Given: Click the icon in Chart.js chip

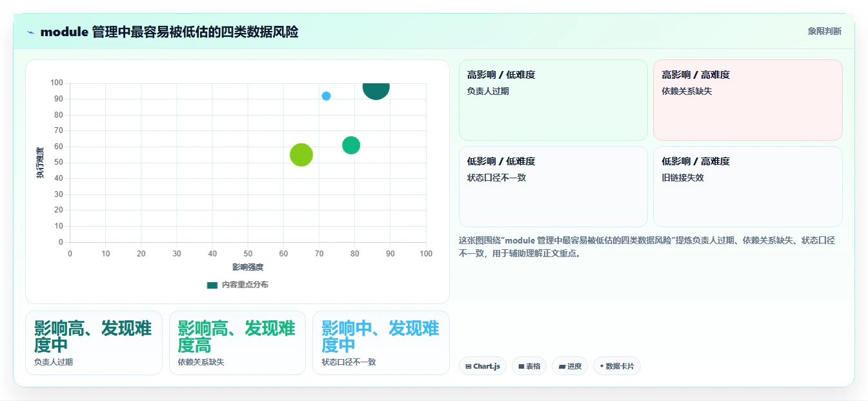Looking at the screenshot, I should pyautogui.click(x=468, y=367).
